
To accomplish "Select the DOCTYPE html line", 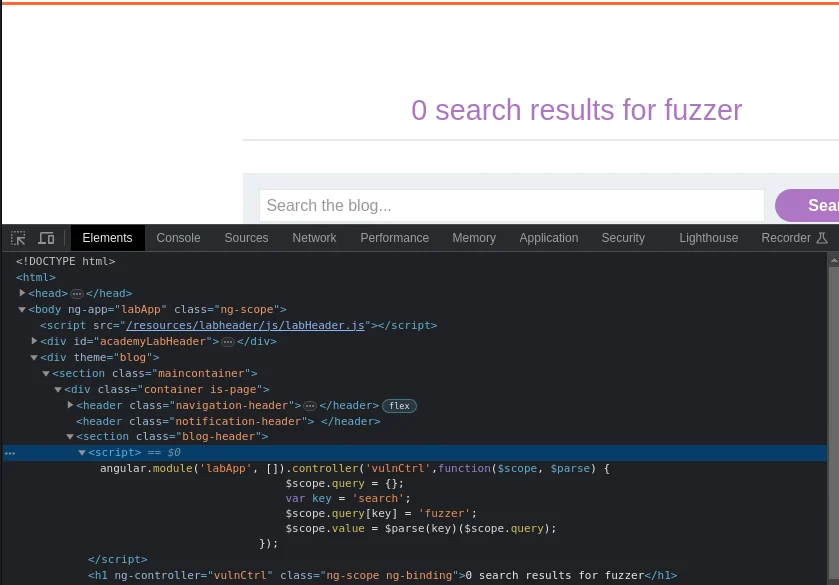I will coord(65,261).
